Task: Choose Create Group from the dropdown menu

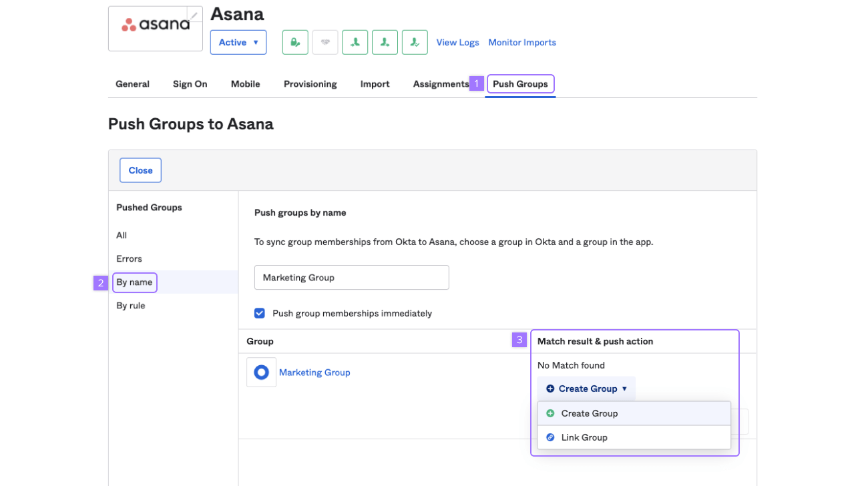Action: (x=634, y=413)
